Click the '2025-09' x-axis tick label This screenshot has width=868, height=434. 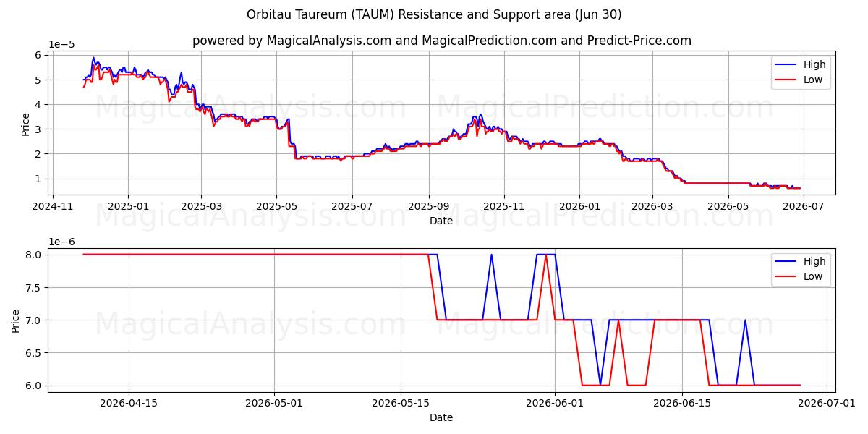429,207
